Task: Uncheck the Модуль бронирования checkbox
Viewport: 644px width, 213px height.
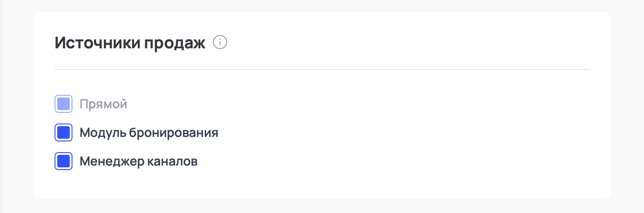Action: click(x=64, y=133)
